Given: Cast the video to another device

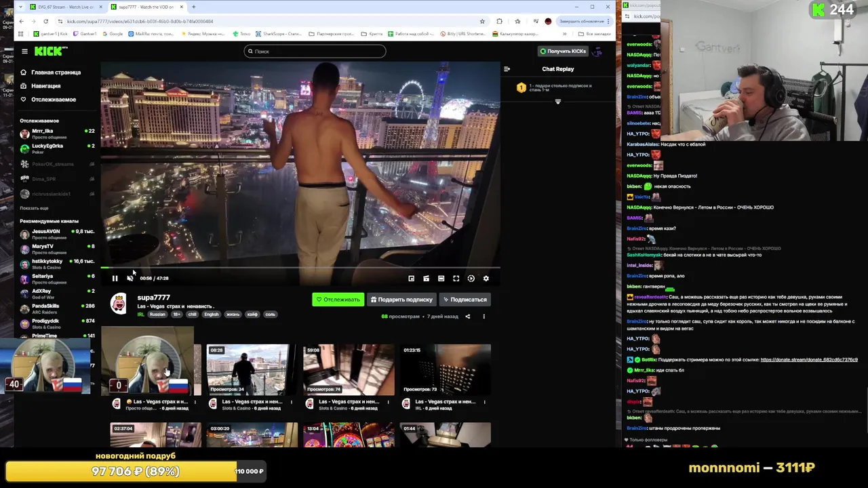Looking at the screenshot, I should (426, 279).
